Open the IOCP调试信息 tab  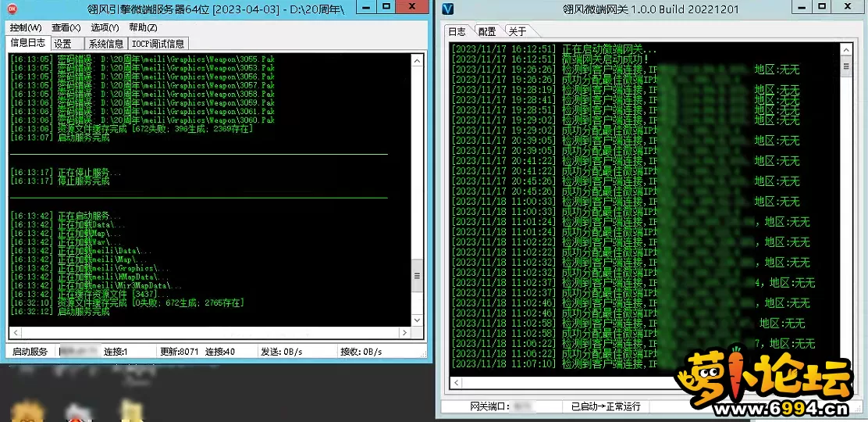158,44
